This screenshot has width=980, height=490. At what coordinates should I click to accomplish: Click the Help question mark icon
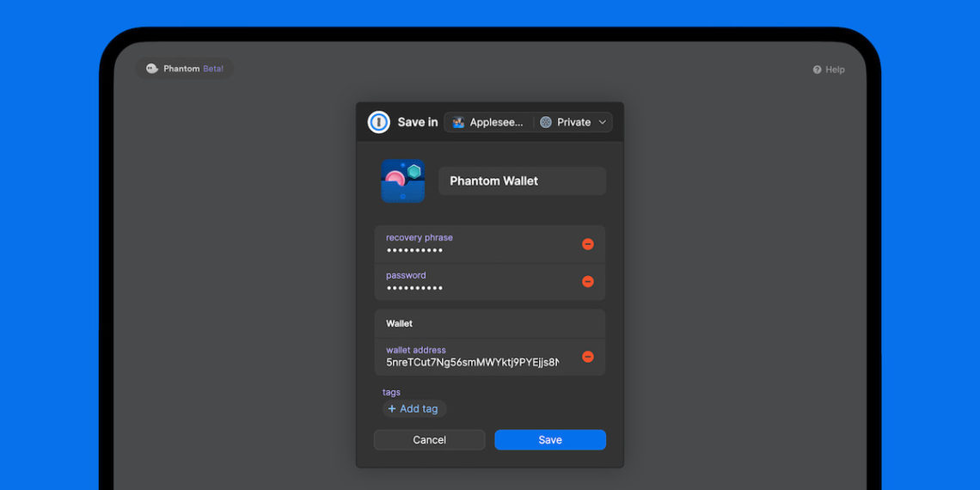817,70
